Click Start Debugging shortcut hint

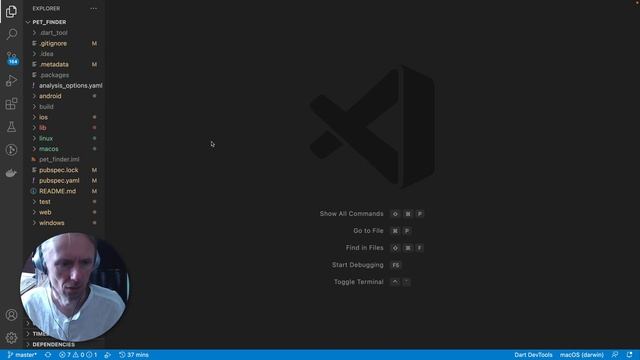point(367,265)
